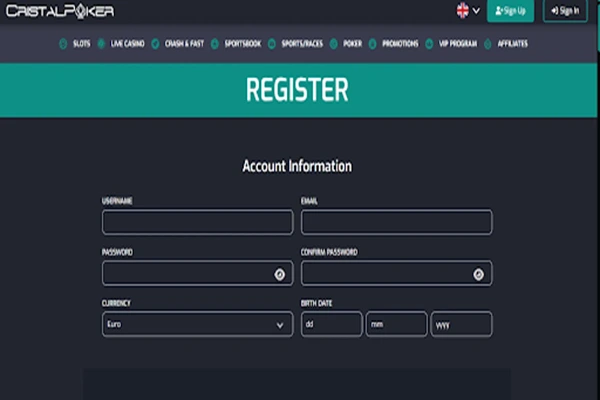Open the Slots menu item
Screen dimensions: 600x400
(x=82, y=44)
